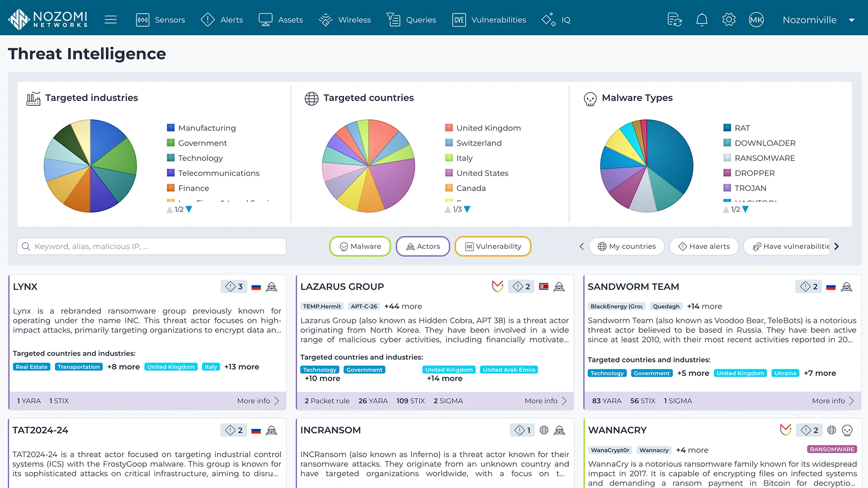Click the Manufacturing legend color swatch
This screenshot has width=868, height=488.
click(171, 128)
